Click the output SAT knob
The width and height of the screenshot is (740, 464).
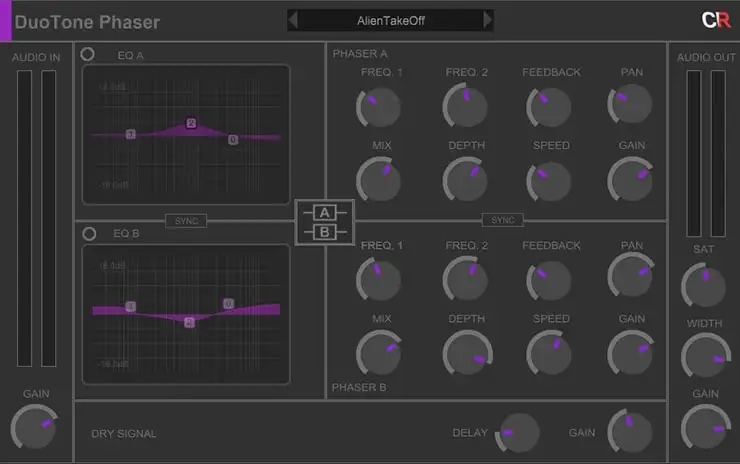pyautogui.click(x=703, y=286)
